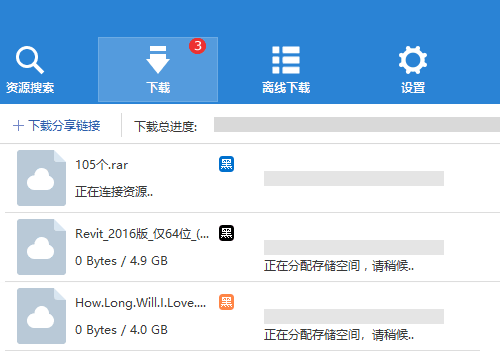The width and height of the screenshot is (500, 360).
Task: Select the Revit_2016版_仅64位 file name
Action: 142,234
